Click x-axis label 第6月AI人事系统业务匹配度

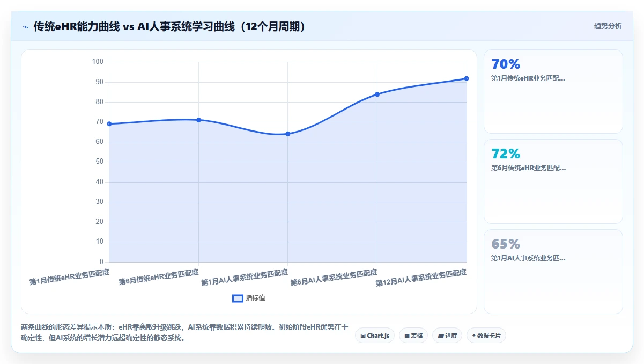tap(334, 277)
